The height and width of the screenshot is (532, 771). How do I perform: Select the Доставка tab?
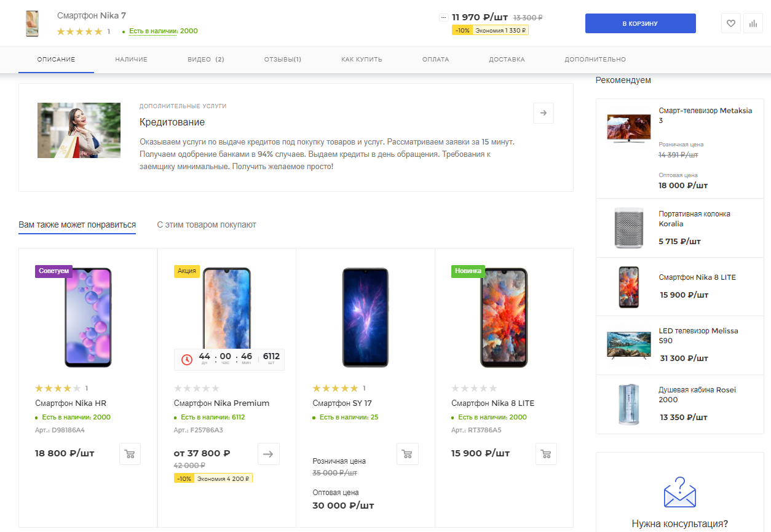click(x=507, y=60)
